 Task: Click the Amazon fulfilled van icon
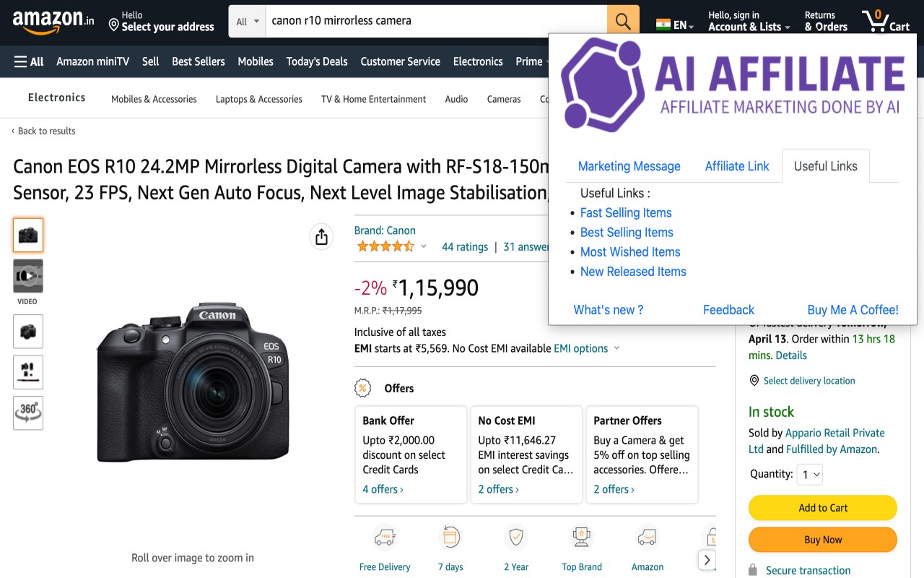(647, 537)
